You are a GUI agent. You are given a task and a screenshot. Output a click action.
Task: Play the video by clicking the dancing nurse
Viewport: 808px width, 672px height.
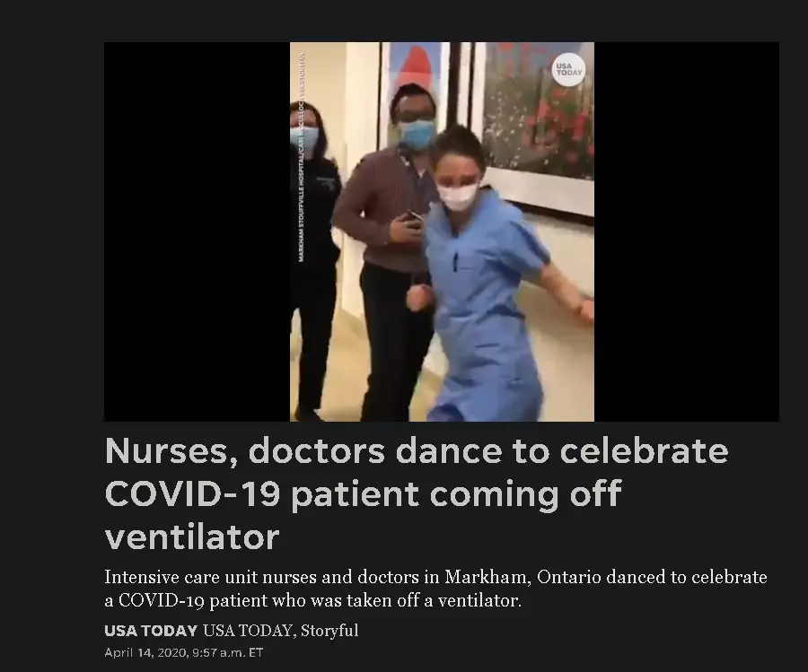click(x=485, y=273)
